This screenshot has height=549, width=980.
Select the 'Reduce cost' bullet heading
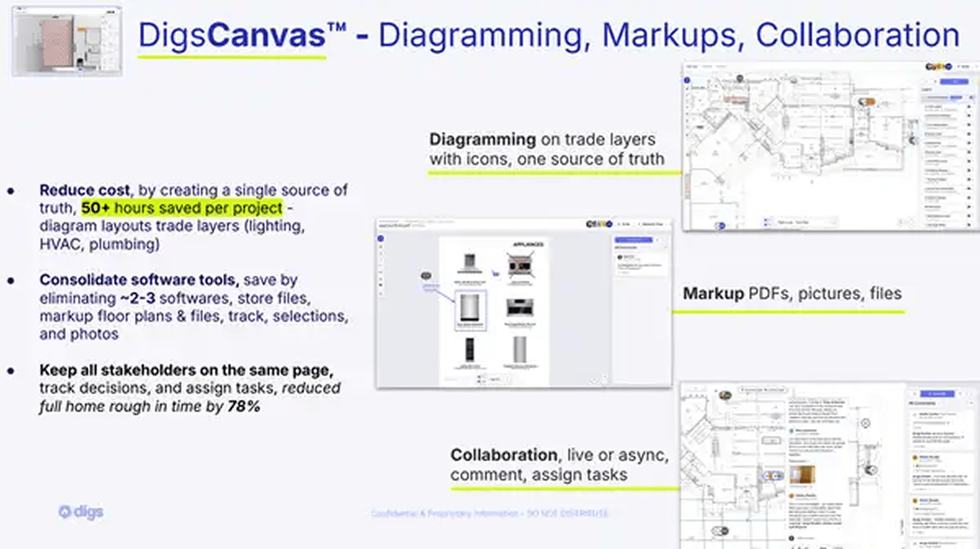coord(84,190)
